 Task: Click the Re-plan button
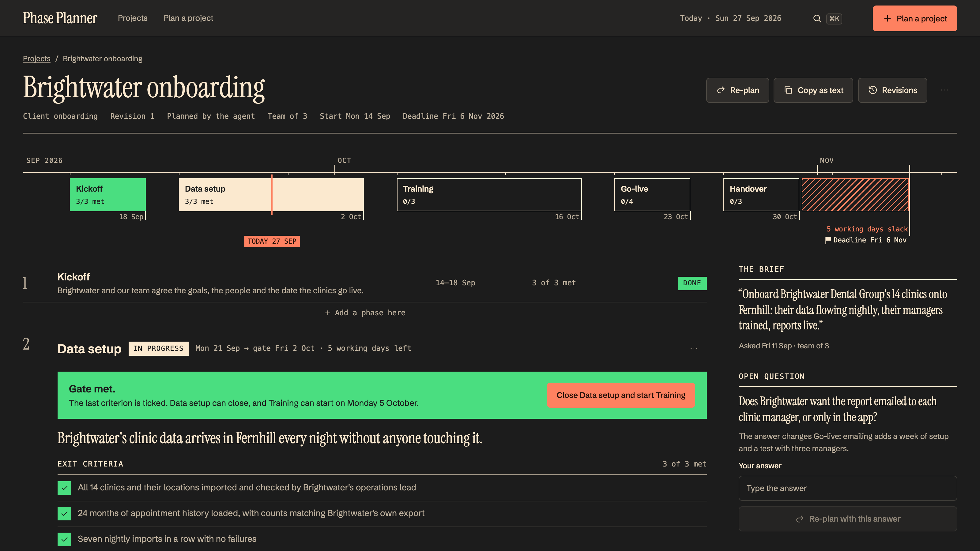tap(737, 90)
